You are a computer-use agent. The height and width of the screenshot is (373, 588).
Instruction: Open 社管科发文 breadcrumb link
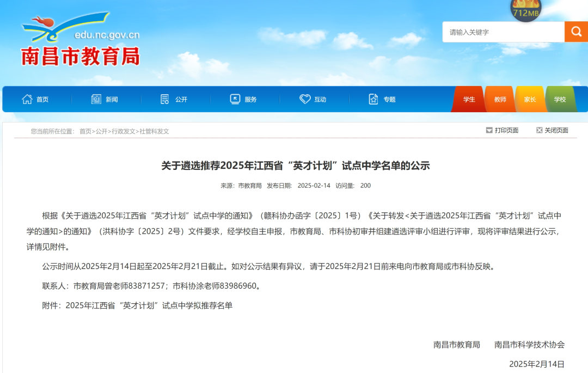pyautogui.click(x=154, y=131)
